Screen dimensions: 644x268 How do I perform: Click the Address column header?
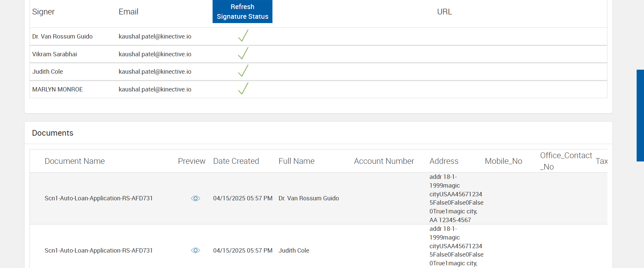coord(443,161)
